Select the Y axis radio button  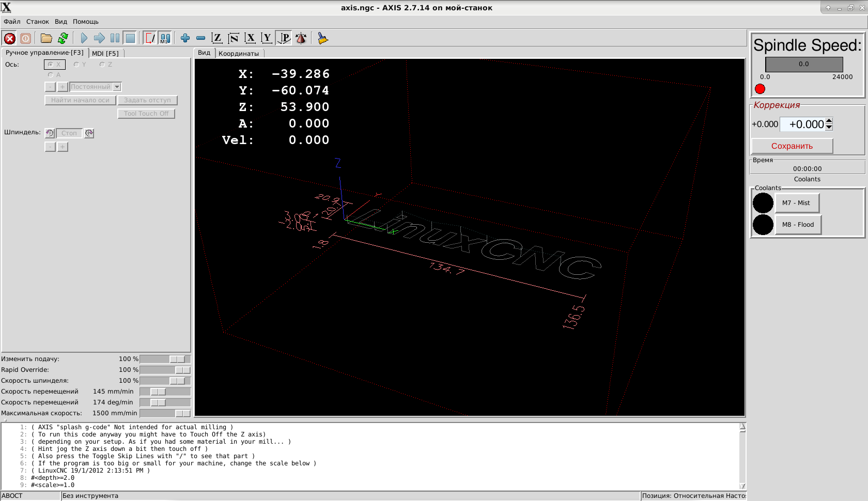click(x=80, y=65)
